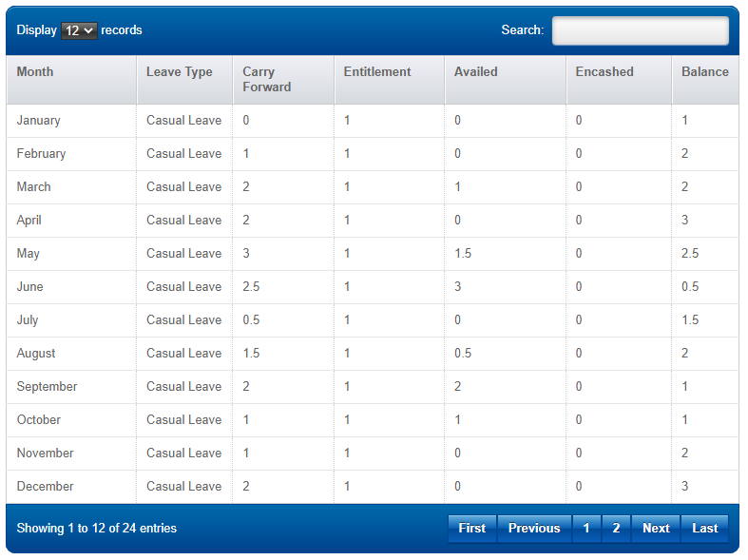
Task: Jump to page 2 of entries
Action: [x=616, y=528]
